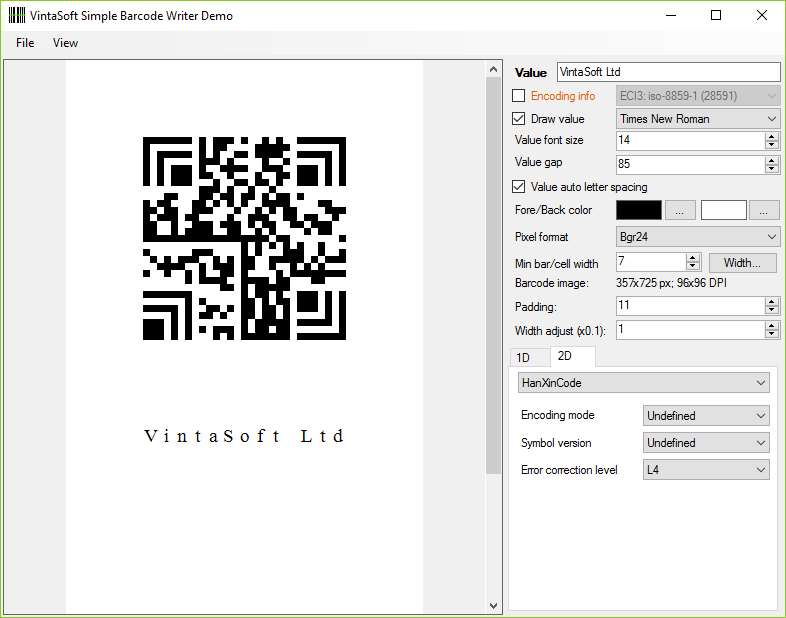Screen dimensions: 786x618
Task: Click the VintaSoft barcode app icon in title bar
Action: [17, 15]
